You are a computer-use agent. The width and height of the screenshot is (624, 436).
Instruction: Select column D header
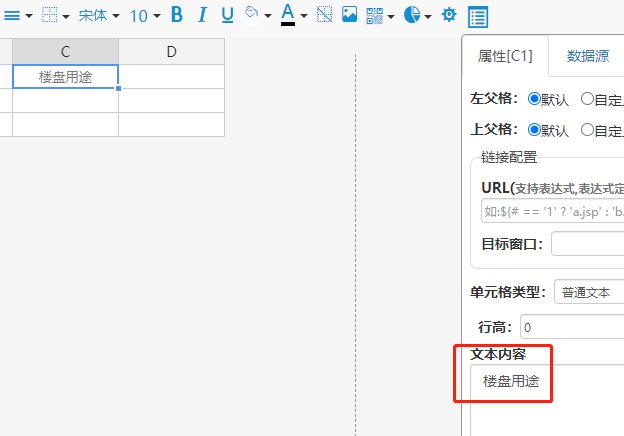click(172, 51)
